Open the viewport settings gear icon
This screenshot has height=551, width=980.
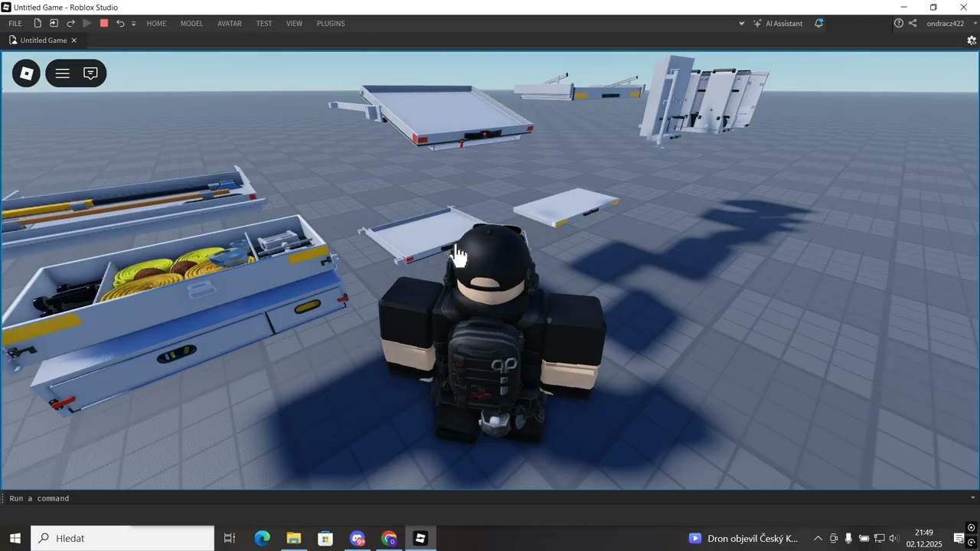(972, 41)
